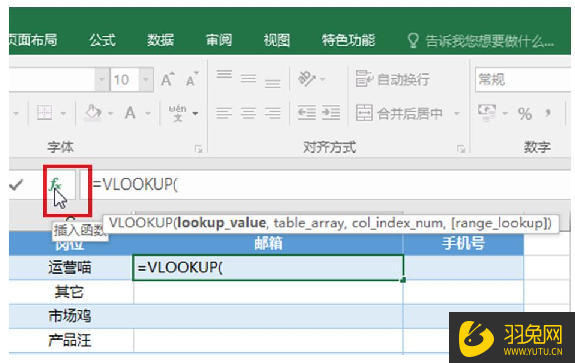The height and width of the screenshot is (363, 575).
Task: Click the font size box showing 10
Action: click(125, 79)
